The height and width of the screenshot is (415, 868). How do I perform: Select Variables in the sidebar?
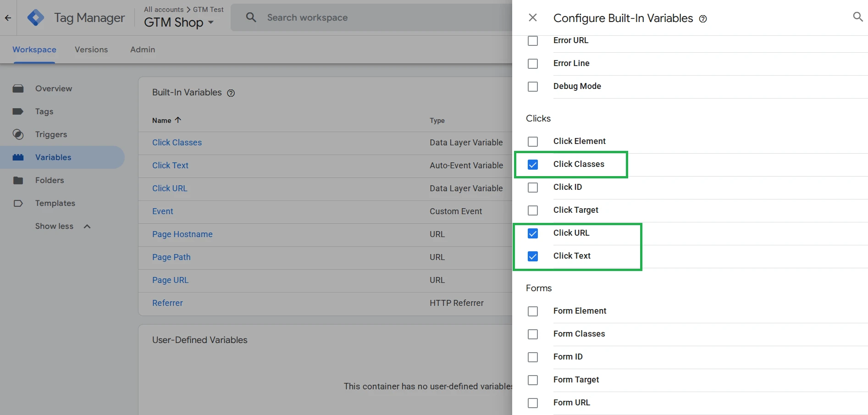pyautogui.click(x=53, y=157)
